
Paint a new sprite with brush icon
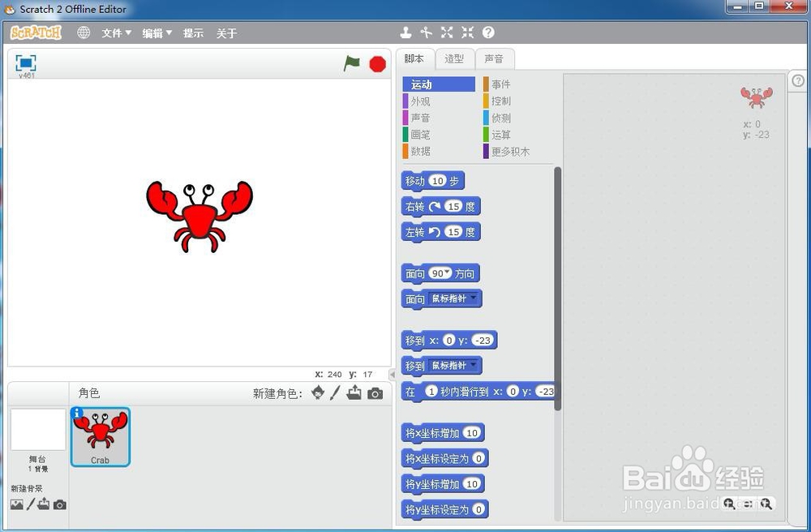pyautogui.click(x=335, y=393)
